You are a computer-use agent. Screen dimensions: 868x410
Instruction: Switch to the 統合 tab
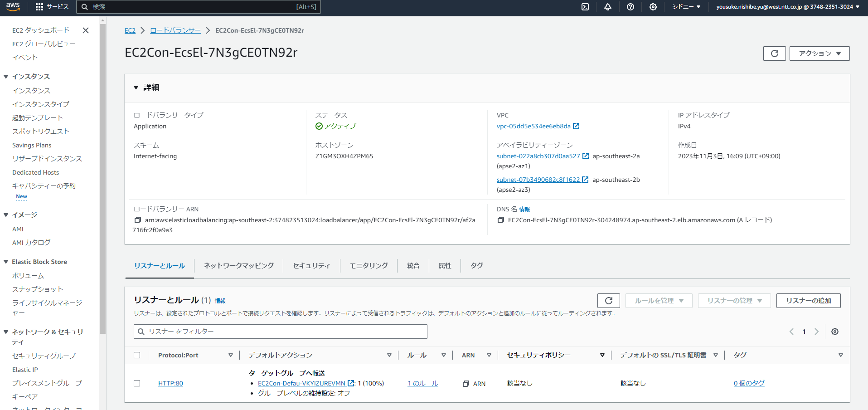tap(413, 266)
